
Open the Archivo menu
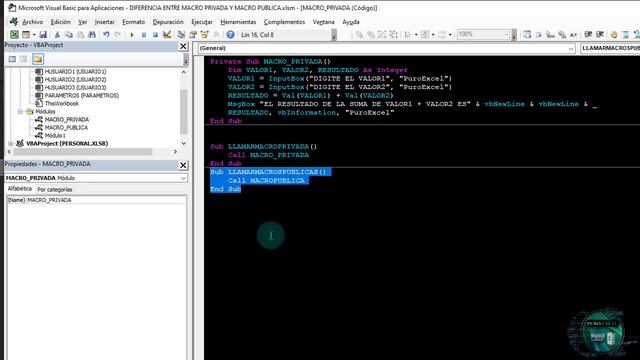pyautogui.click(x=32, y=22)
